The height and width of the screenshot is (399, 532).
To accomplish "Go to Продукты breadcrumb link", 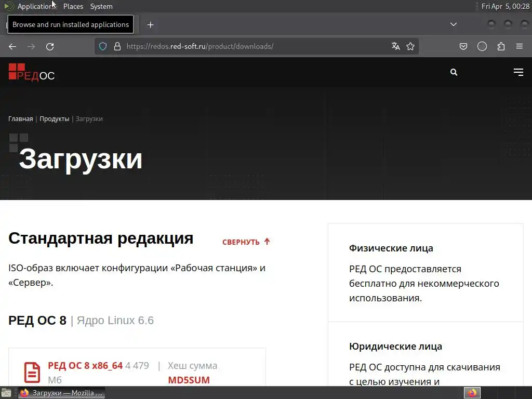I will tap(54, 119).
